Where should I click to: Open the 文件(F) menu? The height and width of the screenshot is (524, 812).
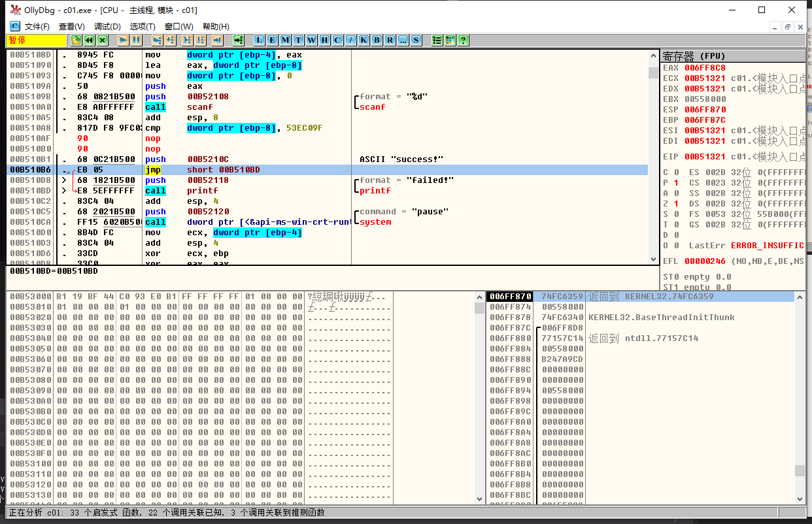[37, 26]
